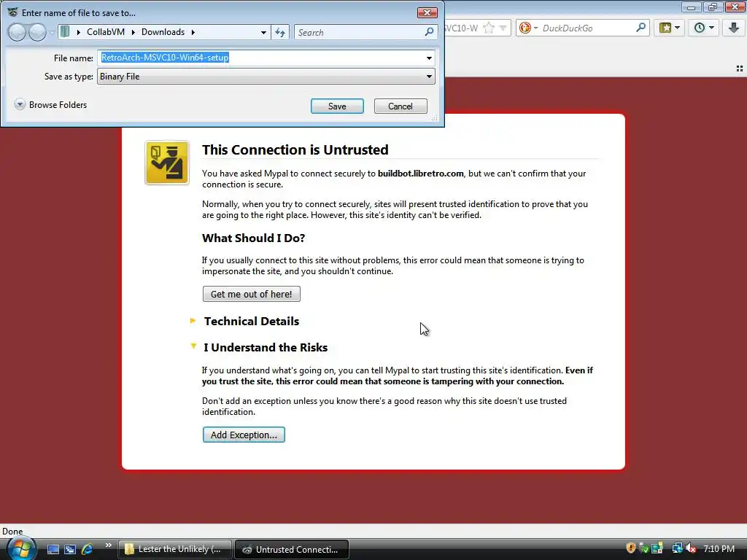Open the URL bar history dropdown arrow
Screen dimensions: 747x560
pyautogui.click(x=503, y=28)
